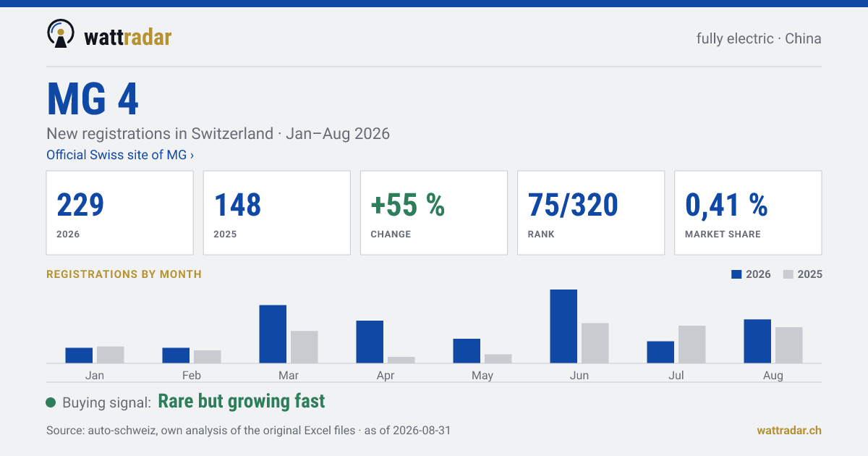The image size is (868, 456).
Task: Click the MG 4 model heading
Action: pyautogui.click(x=93, y=99)
